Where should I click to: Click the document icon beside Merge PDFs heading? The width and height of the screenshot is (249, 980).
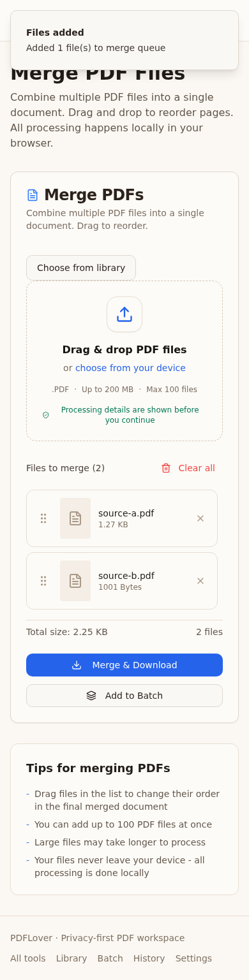tap(33, 195)
